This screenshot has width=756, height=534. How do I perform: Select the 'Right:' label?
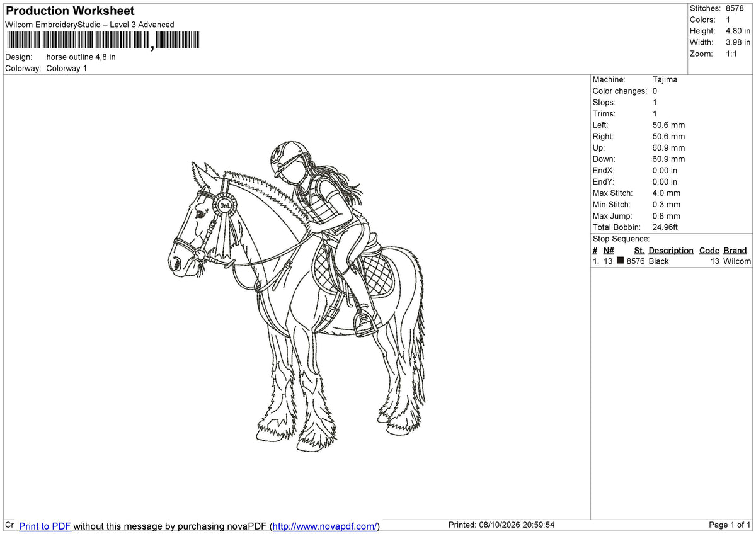point(603,136)
